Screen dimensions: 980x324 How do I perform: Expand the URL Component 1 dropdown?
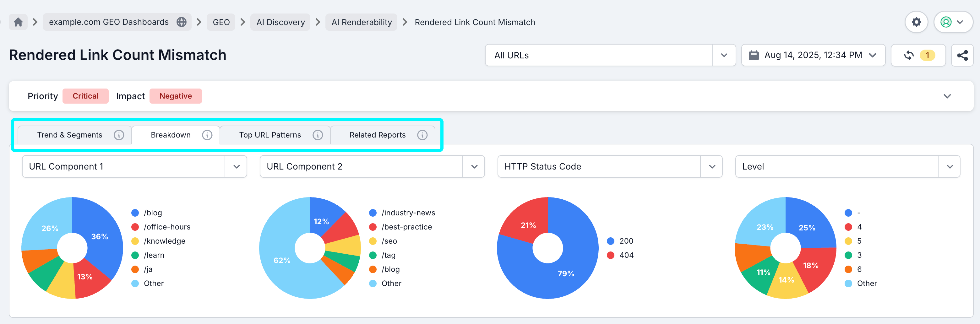[x=237, y=166]
